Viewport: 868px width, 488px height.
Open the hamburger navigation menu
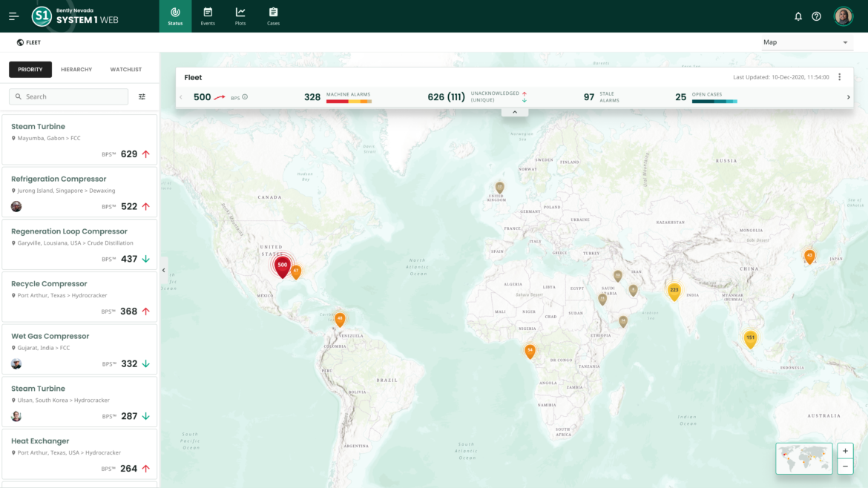coord(13,16)
